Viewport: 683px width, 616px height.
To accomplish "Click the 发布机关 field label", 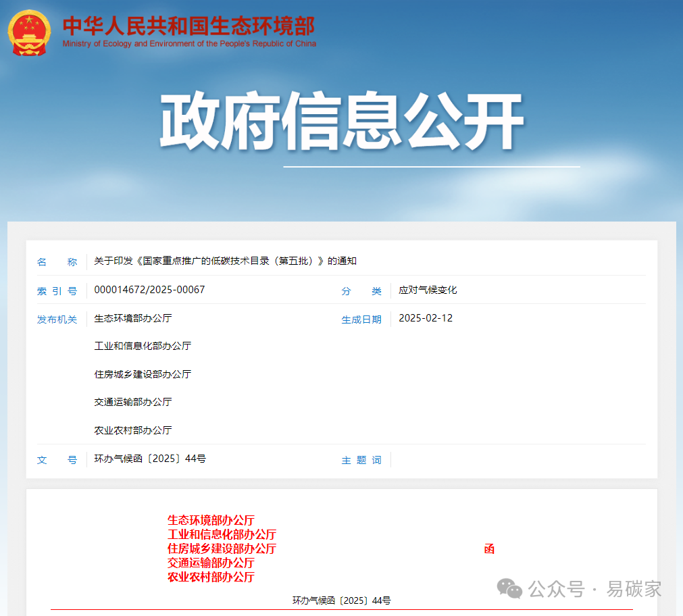I will [57, 319].
